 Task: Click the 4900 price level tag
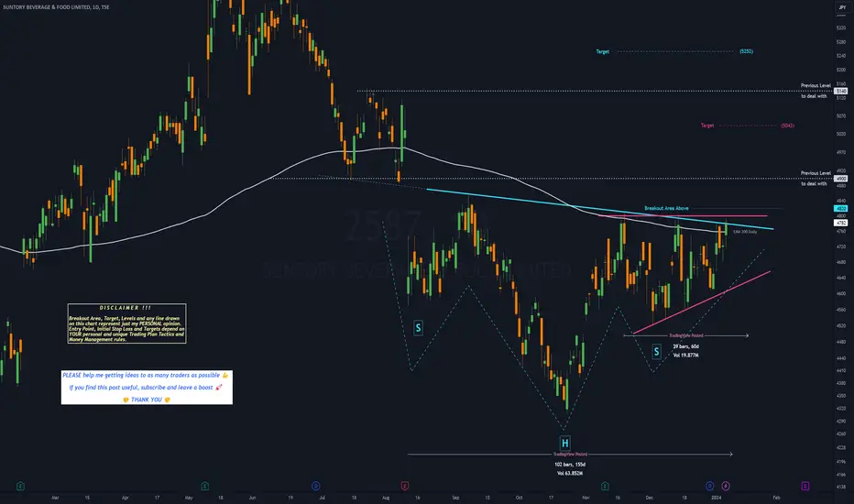click(841, 179)
